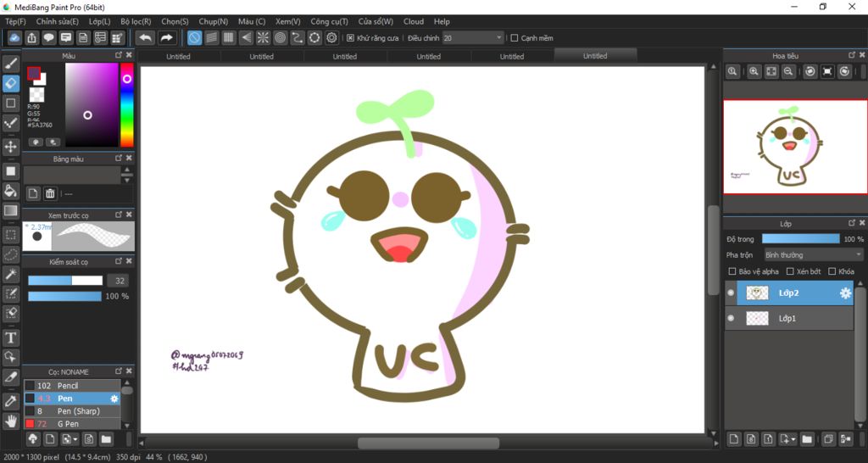Screen dimensions: 868x463
Task: Open Help menu
Action: coord(442,21)
